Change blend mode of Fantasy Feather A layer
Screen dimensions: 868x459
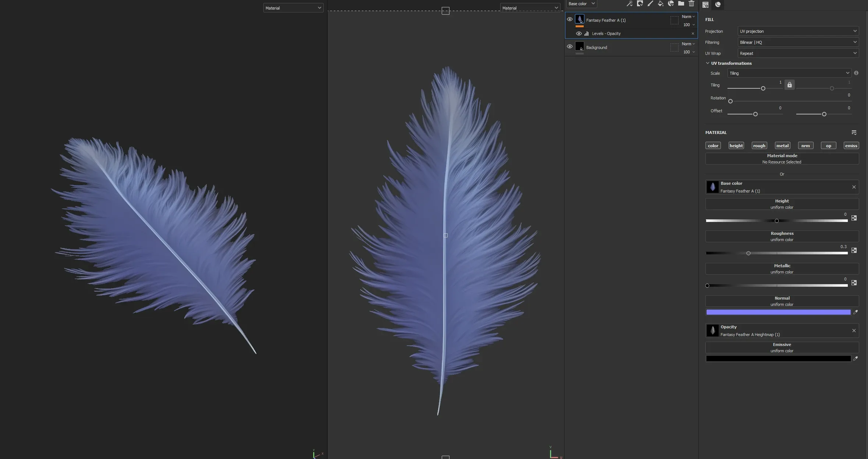tap(688, 17)
